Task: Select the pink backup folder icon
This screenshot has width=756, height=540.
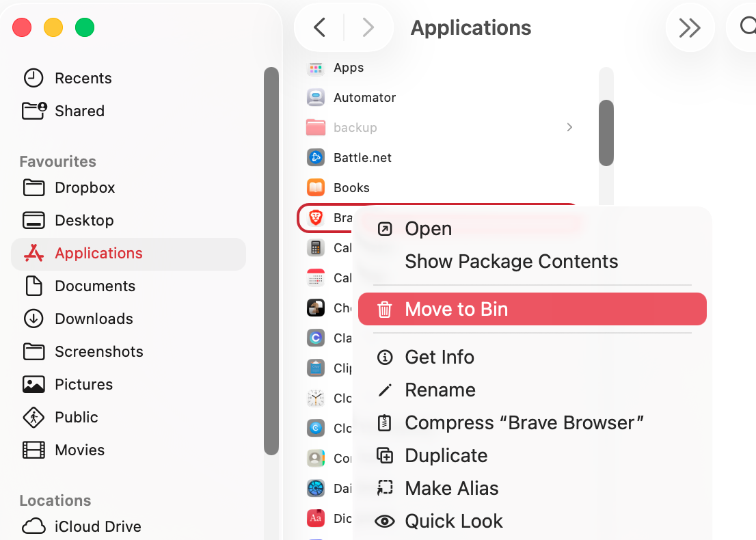Action: coord(316,127)
